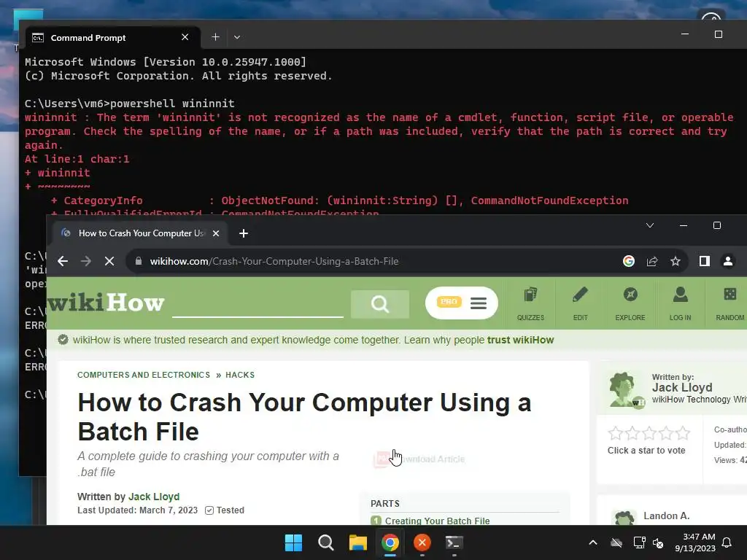
Task: View site information lock icon
Action: tap(139, 261)
